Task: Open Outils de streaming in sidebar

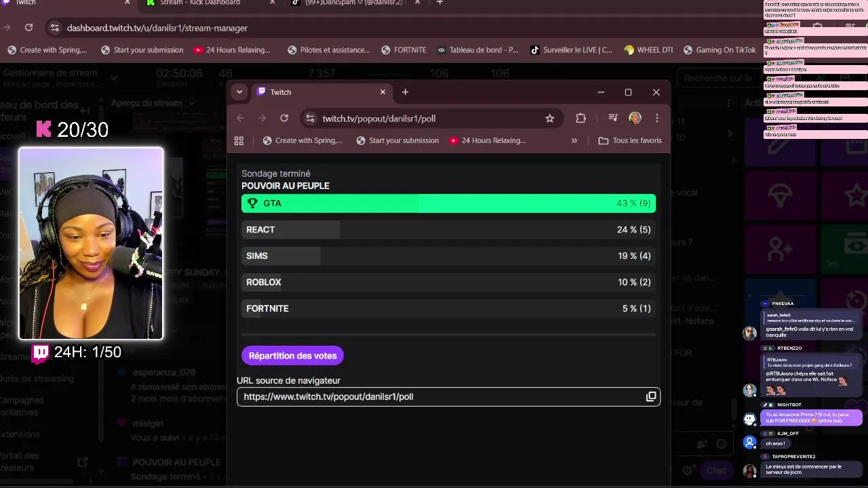Action: [37, 378]
